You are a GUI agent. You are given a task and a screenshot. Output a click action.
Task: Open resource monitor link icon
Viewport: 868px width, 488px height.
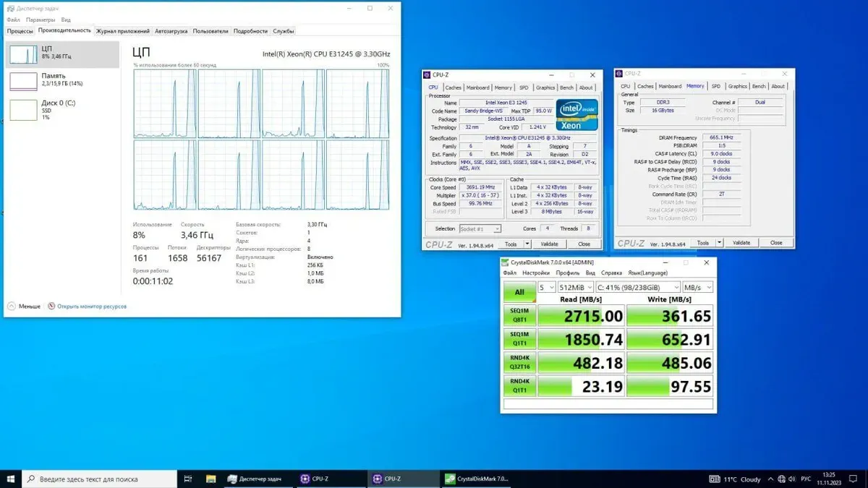click(51, 307)
